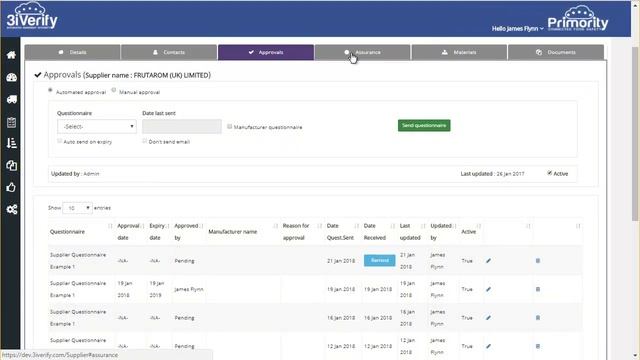Screen dimensions: 640x360
Task: Edit the row sent 12 Jan 2018
Action: click(x=488, y=346)
